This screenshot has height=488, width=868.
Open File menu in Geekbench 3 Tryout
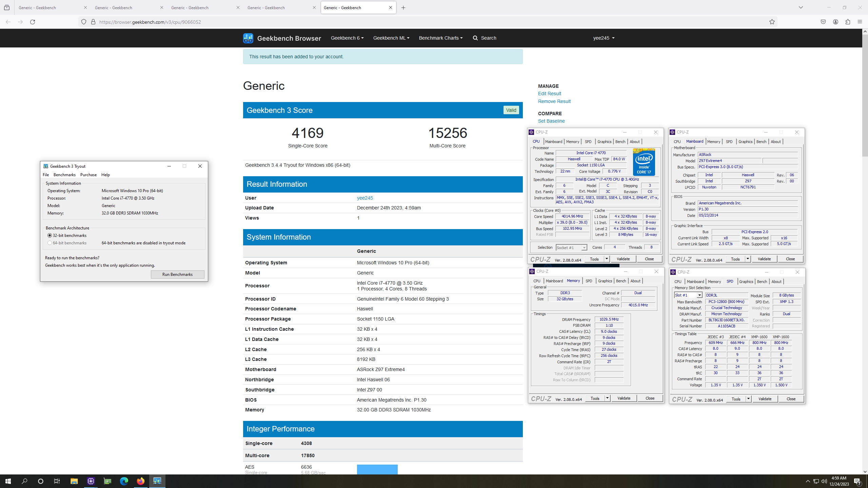click(x=46, y=175)
